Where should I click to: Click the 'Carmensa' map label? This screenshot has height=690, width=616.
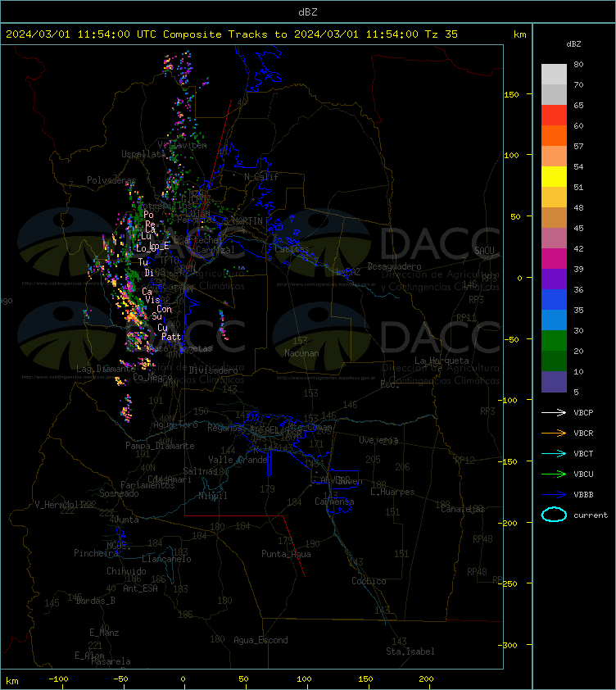click(334, 502)
